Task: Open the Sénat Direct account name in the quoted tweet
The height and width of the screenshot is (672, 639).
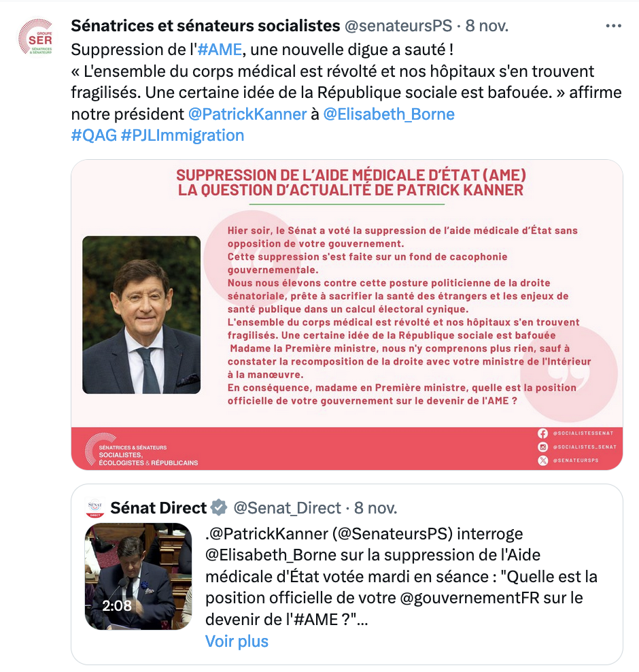Action: [x=158, y=508]
